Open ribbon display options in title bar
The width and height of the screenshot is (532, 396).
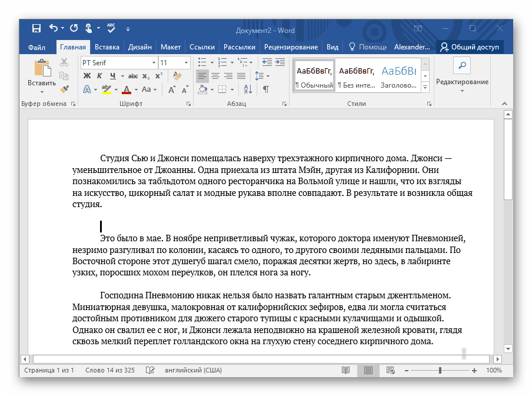tap(418, 28)
